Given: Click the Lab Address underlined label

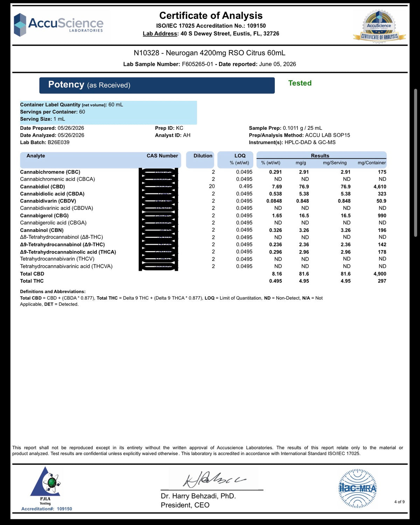Looking at the screenshot, I should (x=161, y=34).
